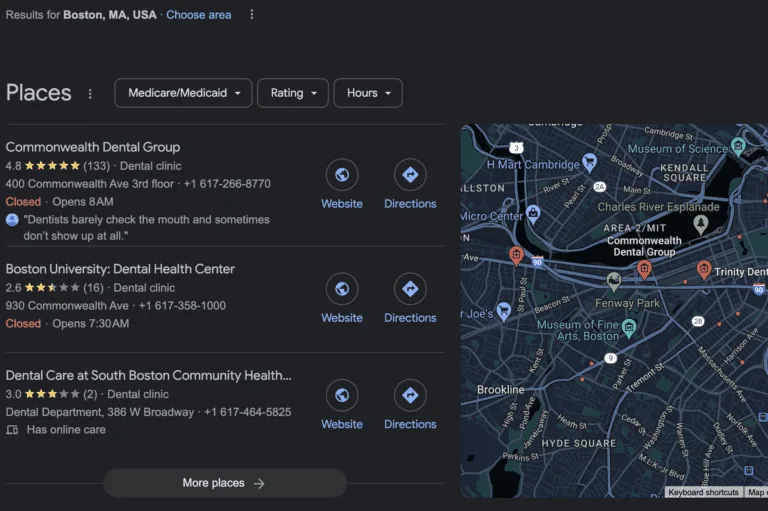
Task: Get directions to Commonwealth Dental Group
Action: [410, 176]
